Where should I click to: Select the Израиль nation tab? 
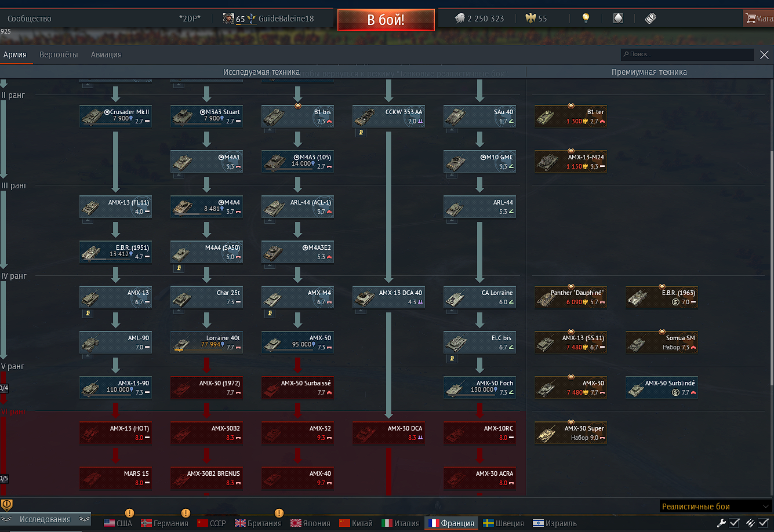[555, 523]
